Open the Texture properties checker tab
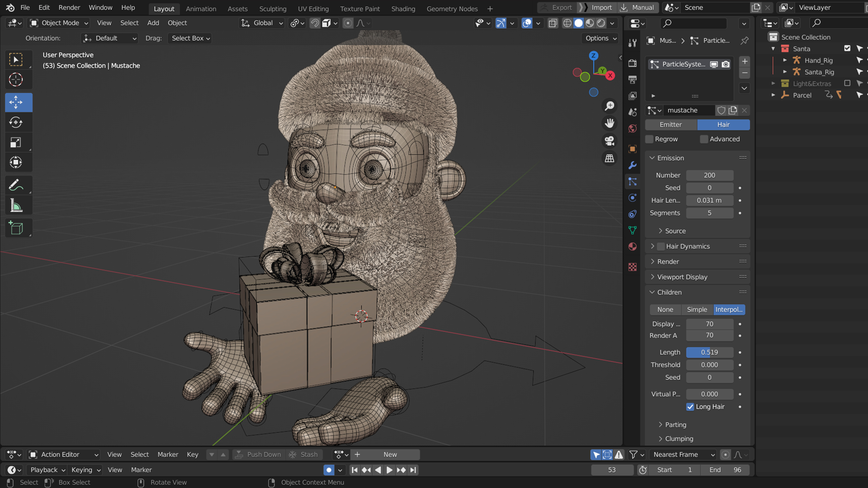 (632, 267)
